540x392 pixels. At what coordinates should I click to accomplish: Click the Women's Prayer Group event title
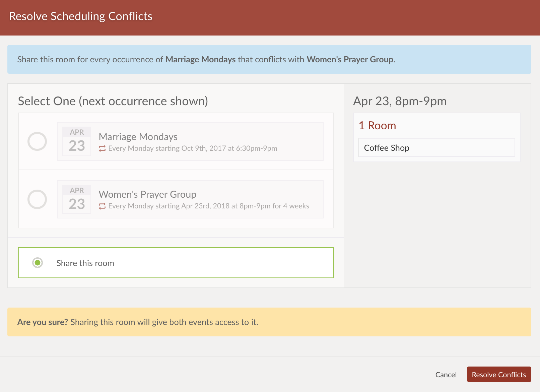pos(147,194)
